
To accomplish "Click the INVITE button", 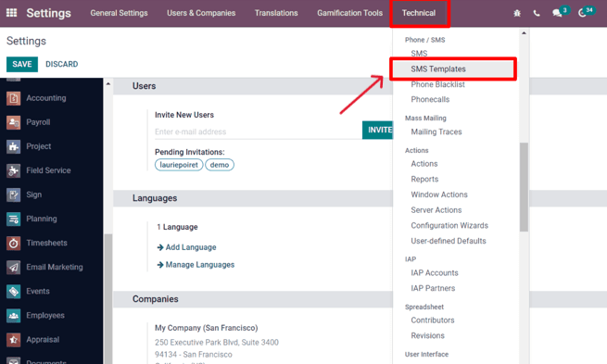I will click(x=377, y=130).
